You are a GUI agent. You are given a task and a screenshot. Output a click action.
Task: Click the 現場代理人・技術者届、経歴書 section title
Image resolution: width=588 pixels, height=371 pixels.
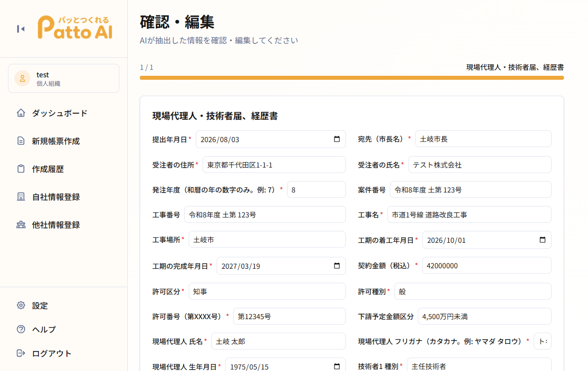[x=215, y=116]
